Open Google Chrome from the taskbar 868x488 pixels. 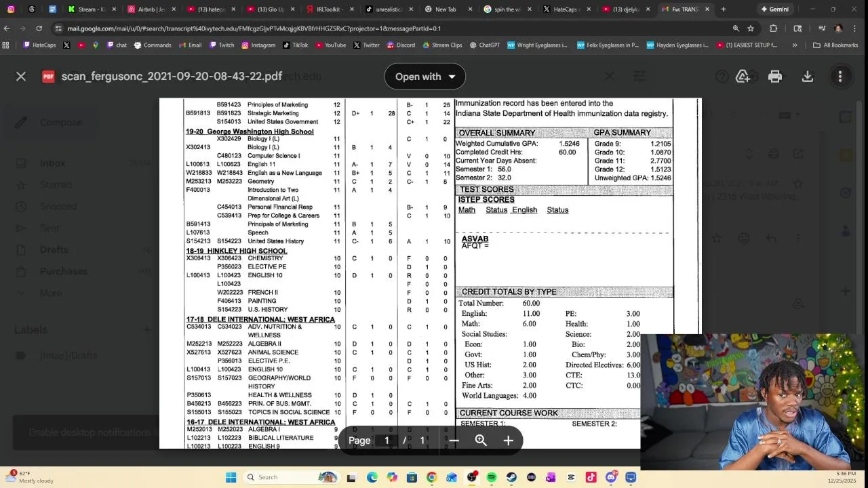click(x=431, y=477)
